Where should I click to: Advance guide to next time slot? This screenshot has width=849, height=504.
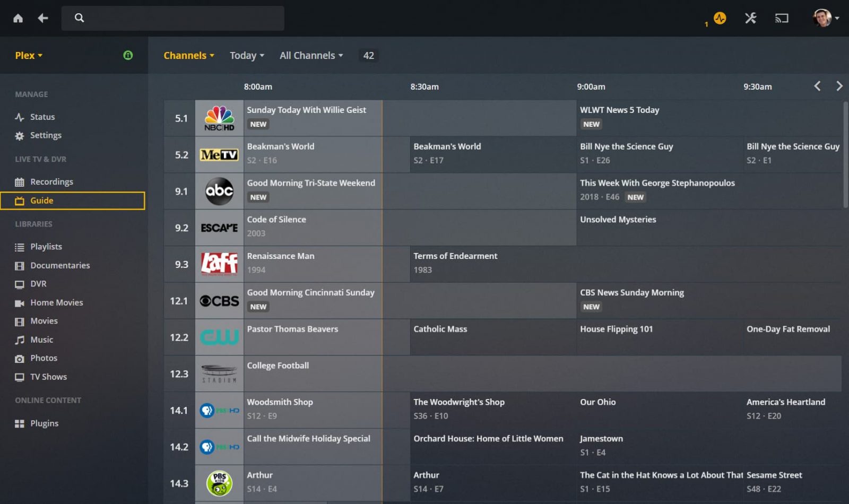point(839,86)
